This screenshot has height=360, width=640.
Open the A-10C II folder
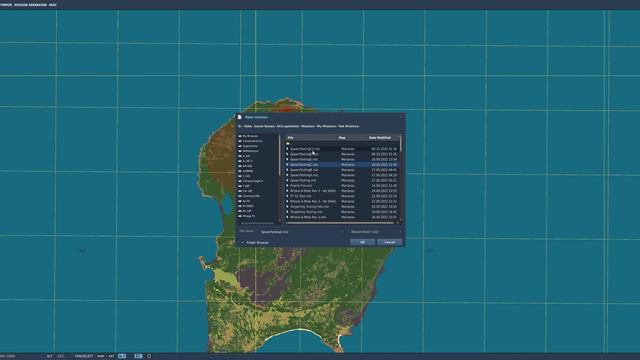(247, 161)
